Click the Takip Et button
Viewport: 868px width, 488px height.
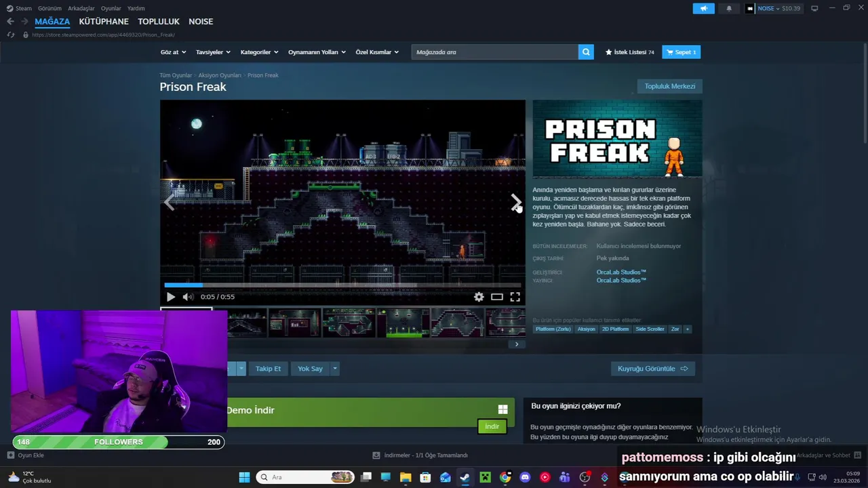268,369
